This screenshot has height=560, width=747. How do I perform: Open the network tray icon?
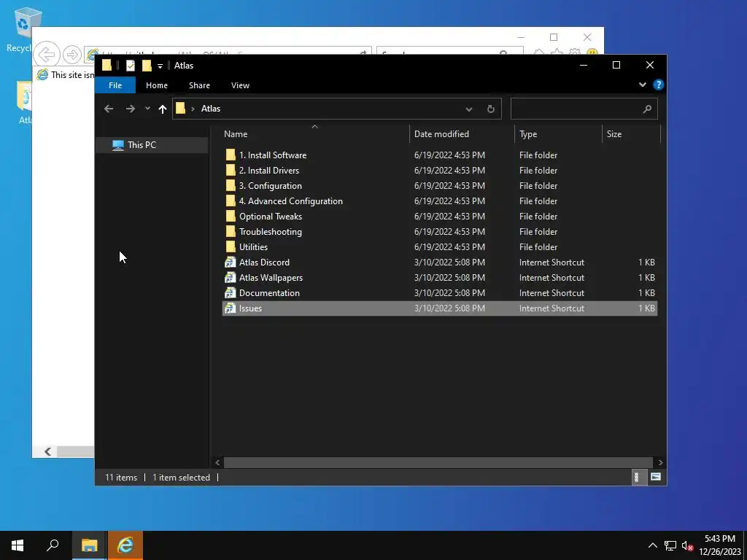click(670, 545)
